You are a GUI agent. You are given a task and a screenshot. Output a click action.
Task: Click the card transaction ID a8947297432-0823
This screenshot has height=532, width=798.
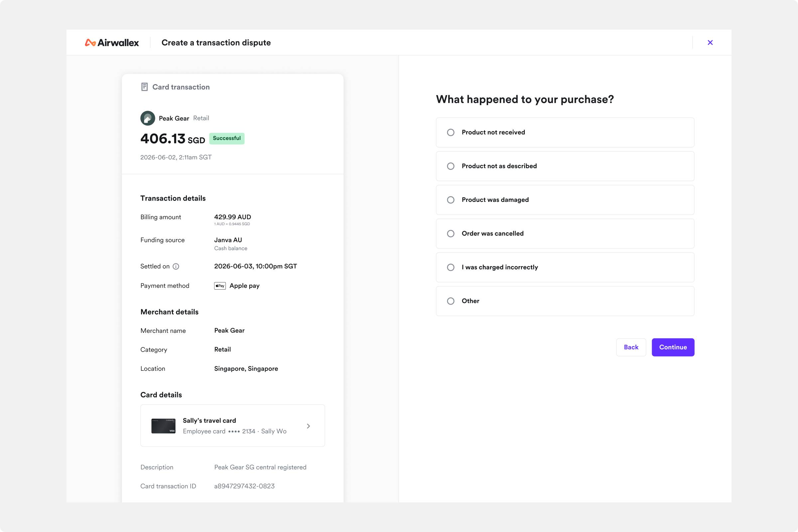[244, 486]
